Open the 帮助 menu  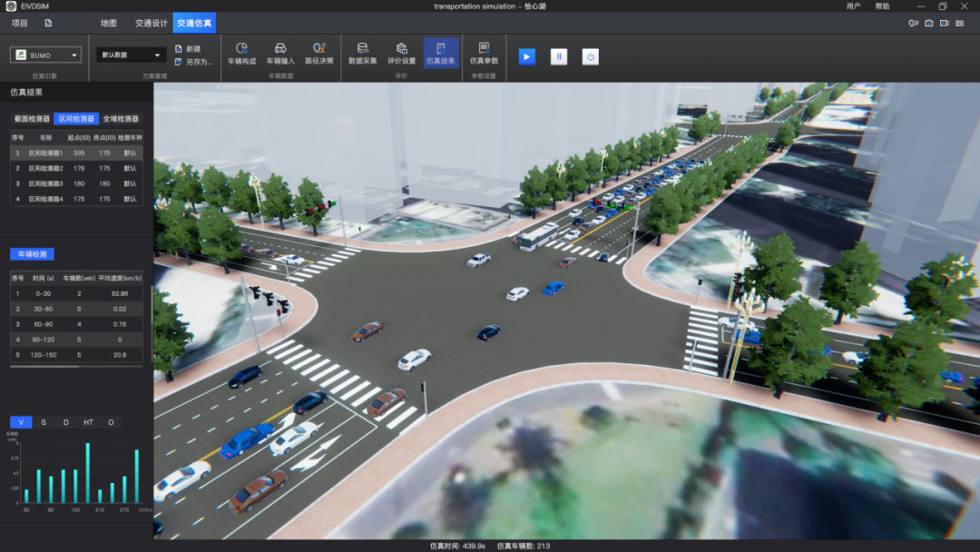click(x=883, y=5)
